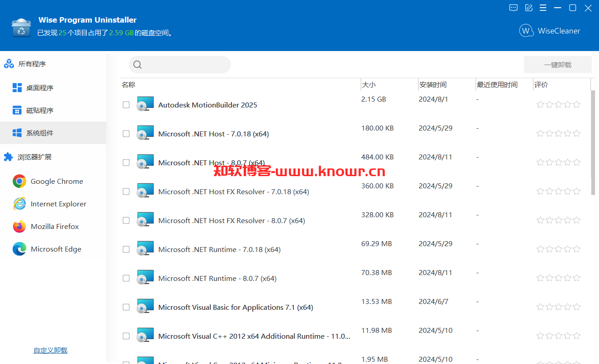Rate Visual Basic for Applications 7.1 two stars
Viewport: 599px width, 364px height.
[x=549, y=307]
